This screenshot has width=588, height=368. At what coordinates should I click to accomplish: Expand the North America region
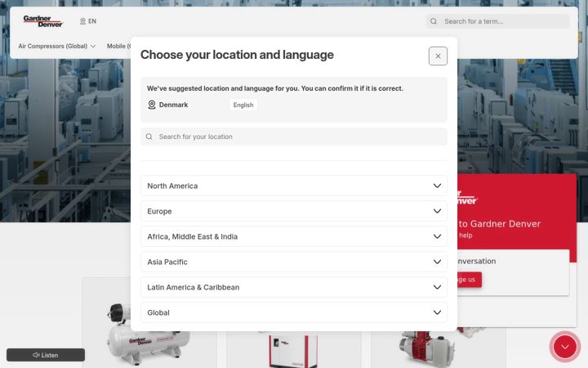(294, 186)
